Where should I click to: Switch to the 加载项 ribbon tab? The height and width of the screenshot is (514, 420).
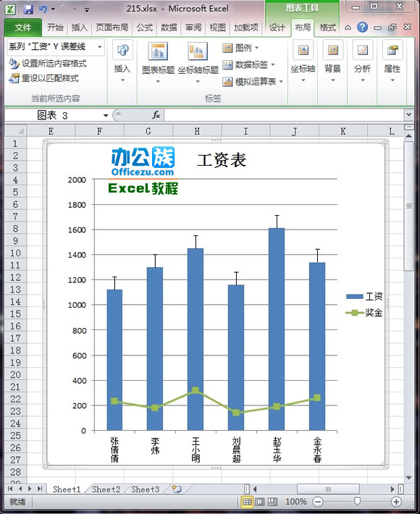tap(246, 28)
